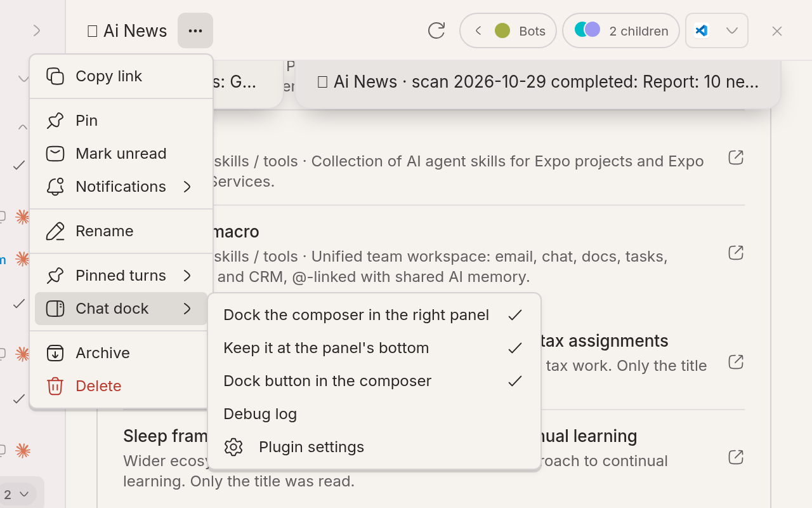Expand the Pinned turns submenu
Viewport: 812px width, 508px height.
click(121, 276)
